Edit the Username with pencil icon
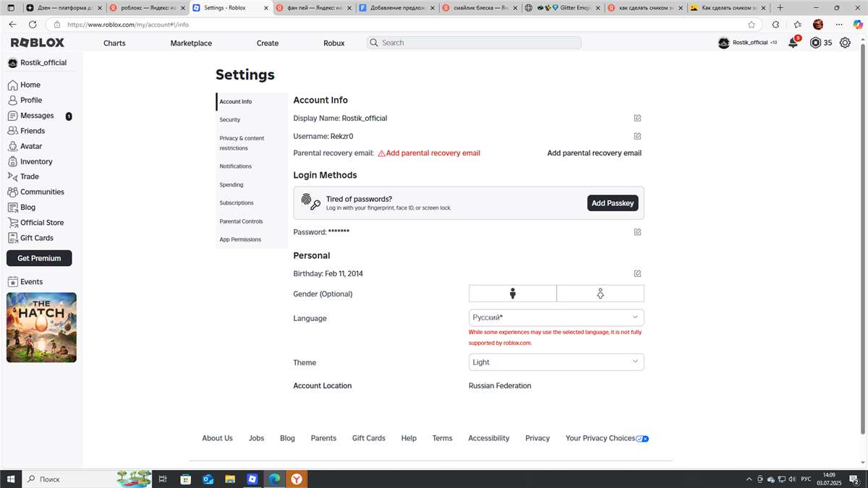This screenshot has width=868, height=488. (637, 136)
